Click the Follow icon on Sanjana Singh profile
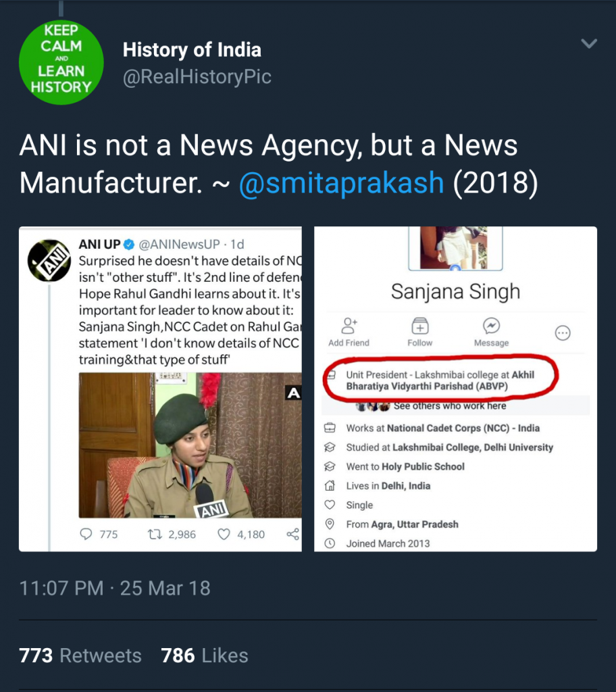 (x=419, y=326)
